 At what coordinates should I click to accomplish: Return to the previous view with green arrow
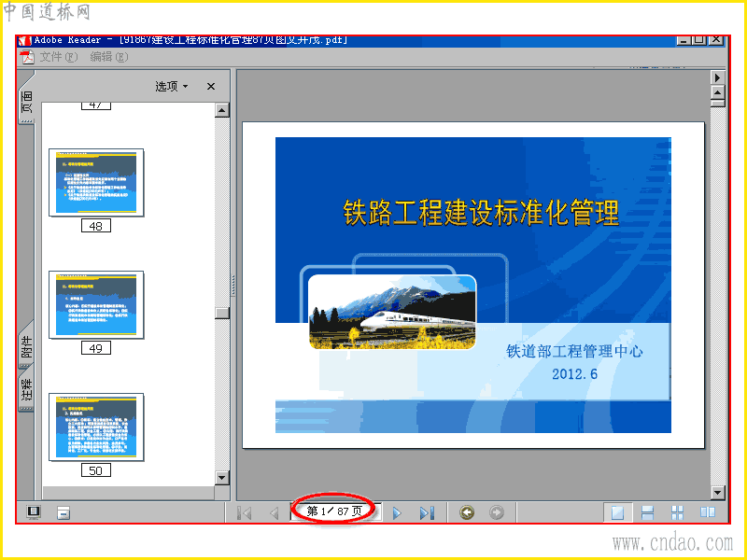point(467,512)
